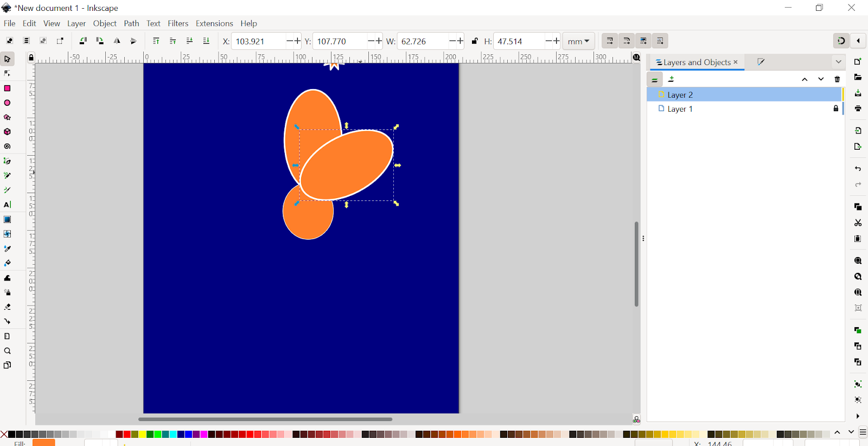Raise selection to top
The height and width of the screenshot is (446, 868).
(156, 41)
